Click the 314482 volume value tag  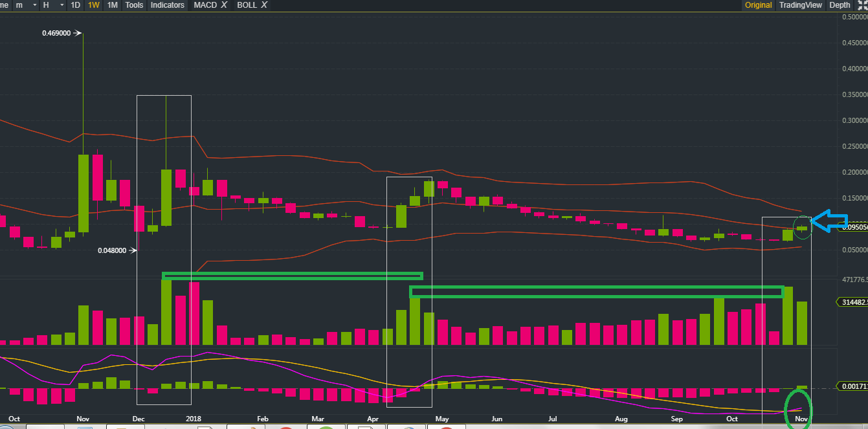click(x=853, y=302)
